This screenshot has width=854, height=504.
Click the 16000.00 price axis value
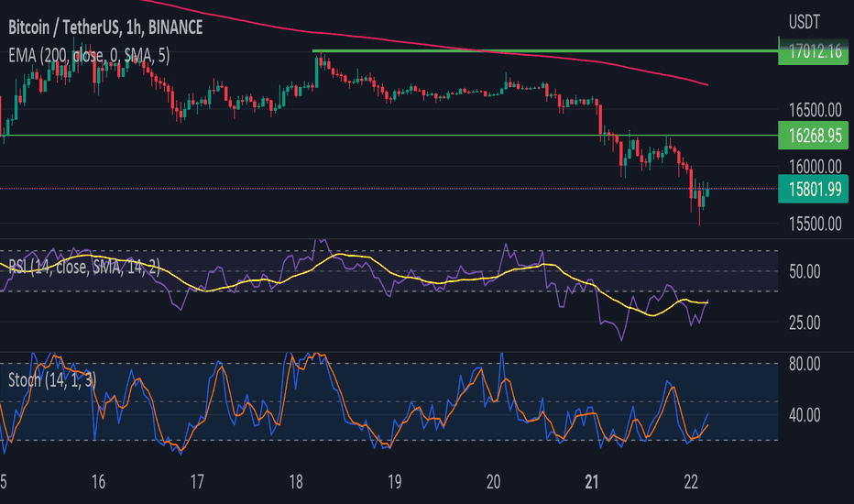click(816, 167)
